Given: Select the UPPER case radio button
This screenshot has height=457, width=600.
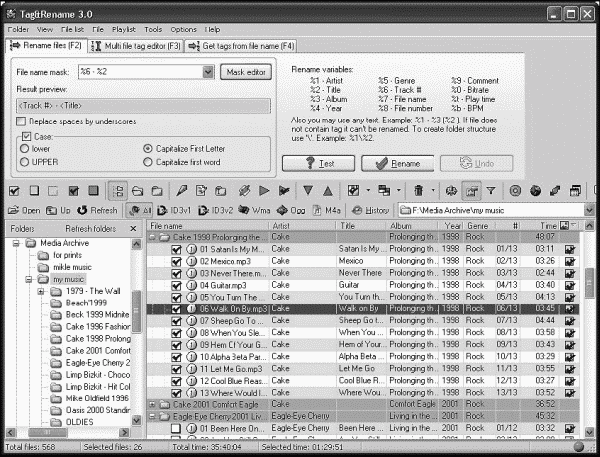Looking at the screenshot, I should pos(24,162).
